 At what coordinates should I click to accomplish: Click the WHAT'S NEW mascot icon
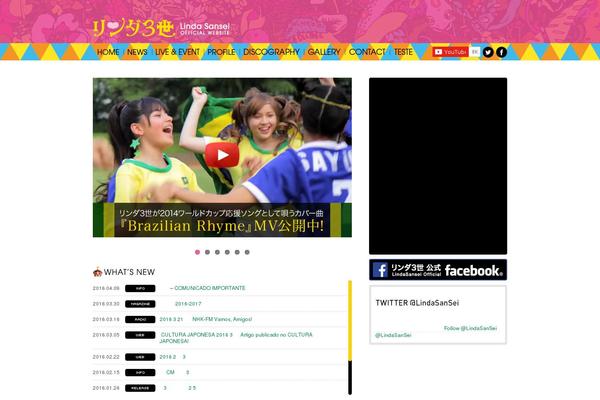point(97,272)
